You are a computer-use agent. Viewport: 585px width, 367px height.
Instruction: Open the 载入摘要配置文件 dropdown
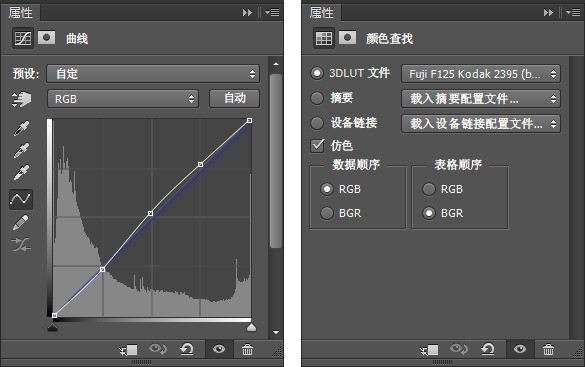tap(481, 99)
